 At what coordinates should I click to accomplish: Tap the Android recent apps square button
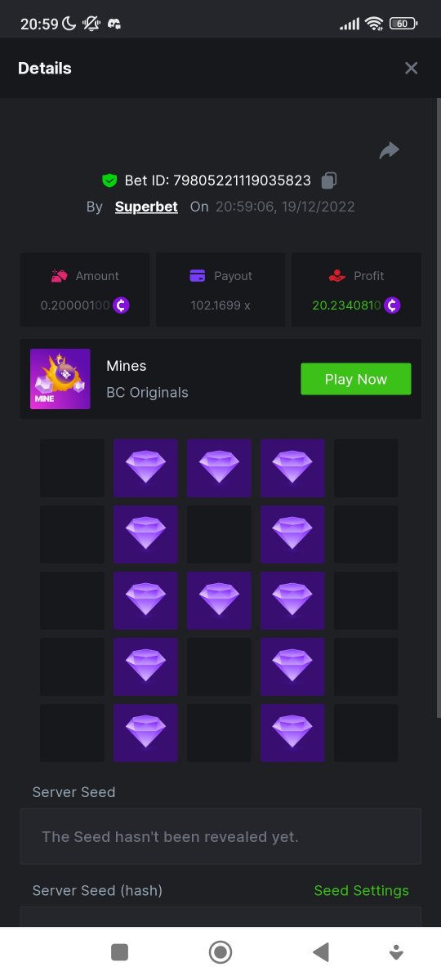point(120,951)
